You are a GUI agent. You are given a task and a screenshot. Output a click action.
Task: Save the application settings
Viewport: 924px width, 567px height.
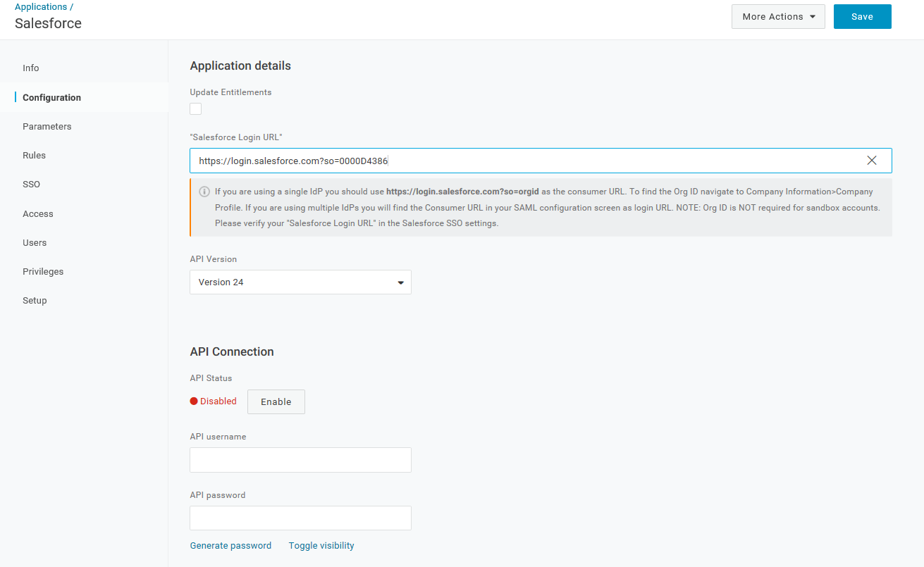tap(862, 17)
